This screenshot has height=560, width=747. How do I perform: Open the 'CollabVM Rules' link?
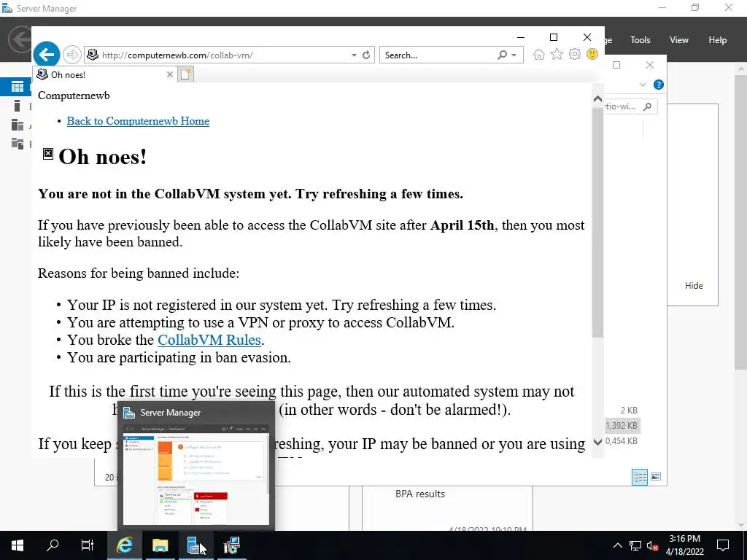(209, 340)
